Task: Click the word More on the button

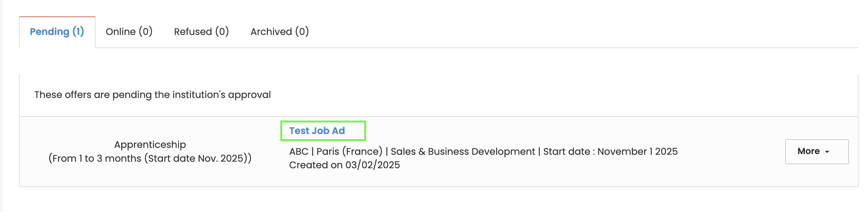Action: (809, 152)
